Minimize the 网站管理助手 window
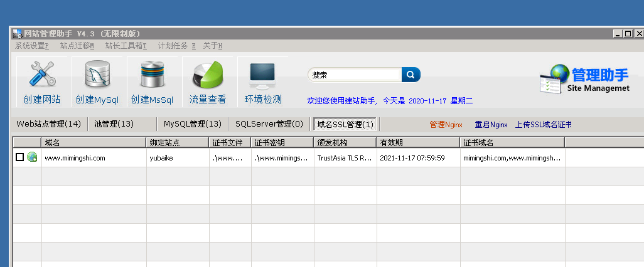This screenshot has height=267, width=644. (x=618, y=34)
